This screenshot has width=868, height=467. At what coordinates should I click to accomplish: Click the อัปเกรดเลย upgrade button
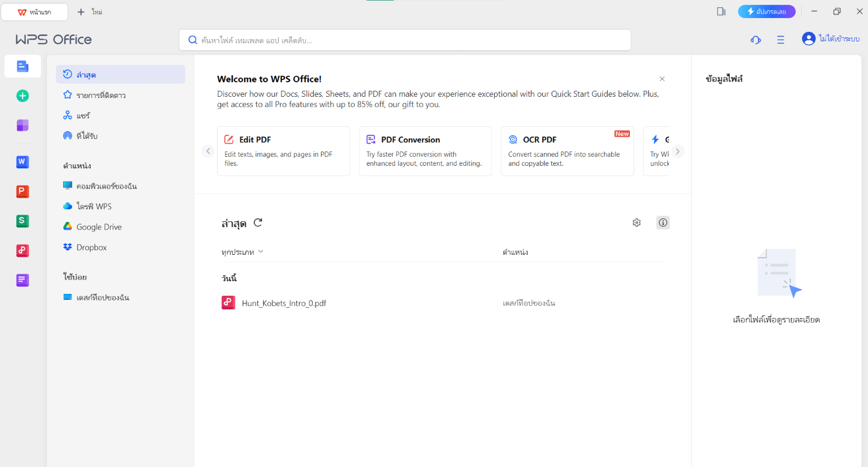tap(766, 11)
